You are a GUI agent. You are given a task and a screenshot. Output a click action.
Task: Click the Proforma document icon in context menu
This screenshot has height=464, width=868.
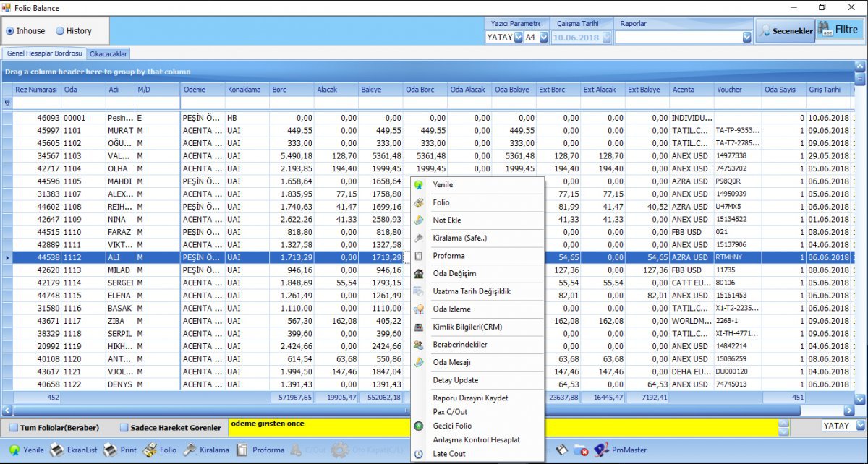click(x=418, y=256)
